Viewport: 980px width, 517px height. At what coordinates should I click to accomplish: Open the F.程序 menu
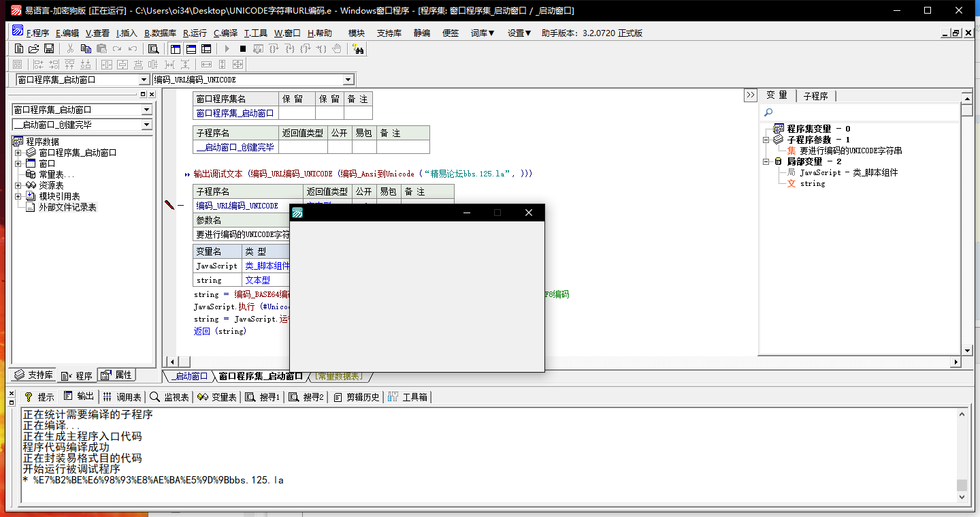pyautogui.click(x=38, y=33)
